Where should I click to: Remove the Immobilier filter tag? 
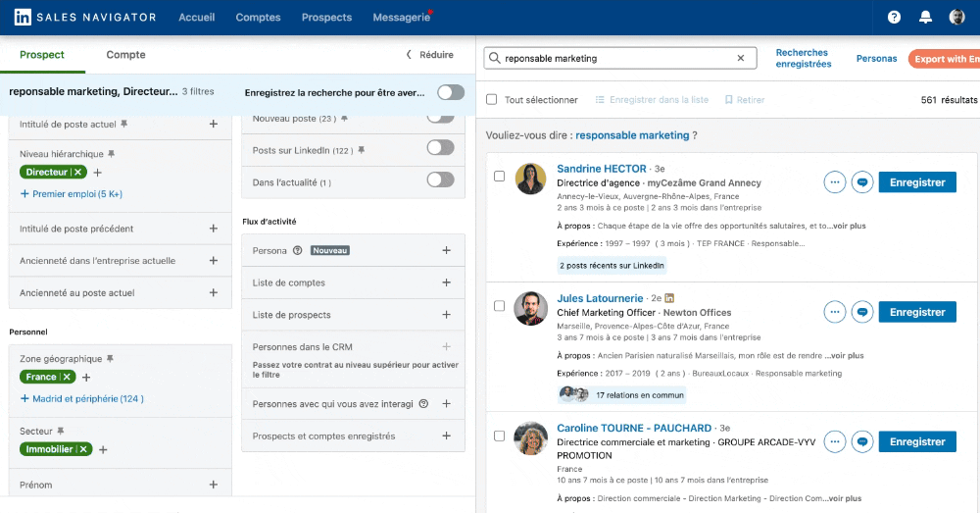tap(83, 449)
